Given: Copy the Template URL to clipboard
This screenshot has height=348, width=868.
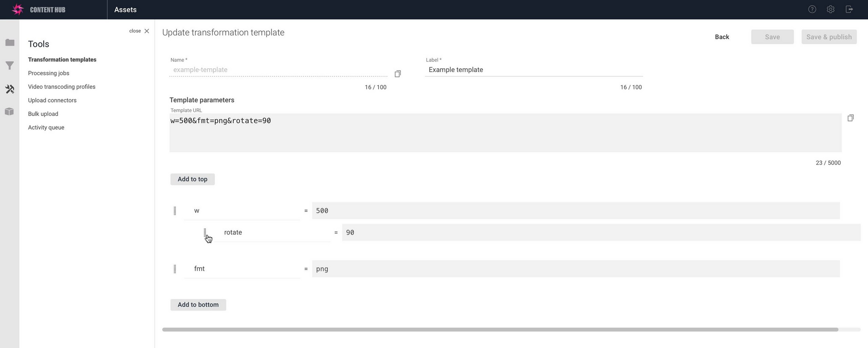Looking at the screenshot, I should (850, 118).
